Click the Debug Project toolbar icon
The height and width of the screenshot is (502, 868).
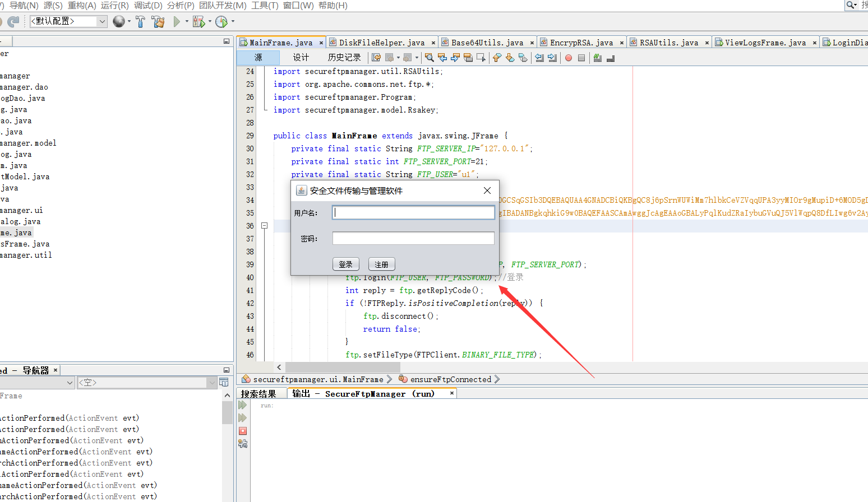198,21
